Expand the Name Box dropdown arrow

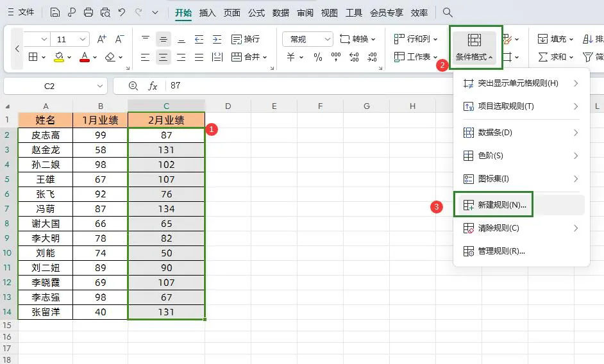[100, 86]
